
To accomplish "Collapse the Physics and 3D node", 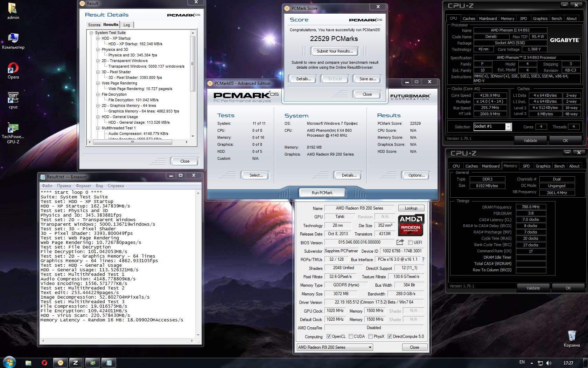I will click(x=98, y=49).
